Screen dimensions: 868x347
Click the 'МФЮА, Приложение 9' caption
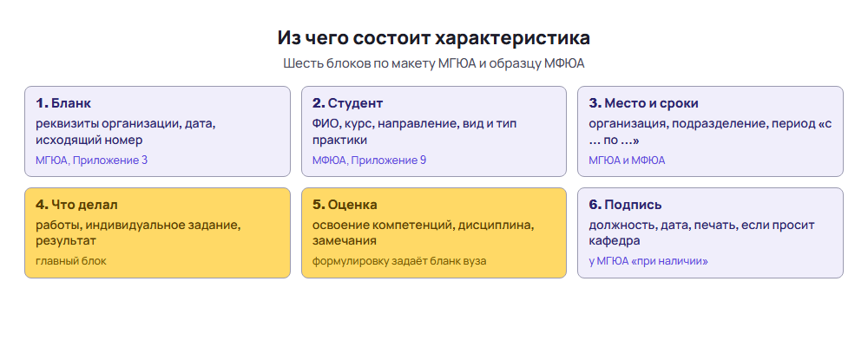click(x=369, y=160)
